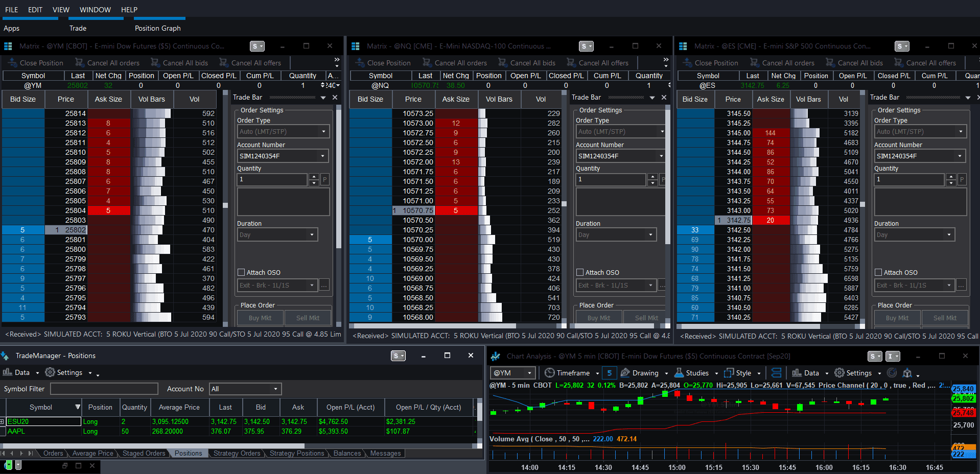
Task: Click Cancel All offers in @ES Matrix
Action: (925, 63)
